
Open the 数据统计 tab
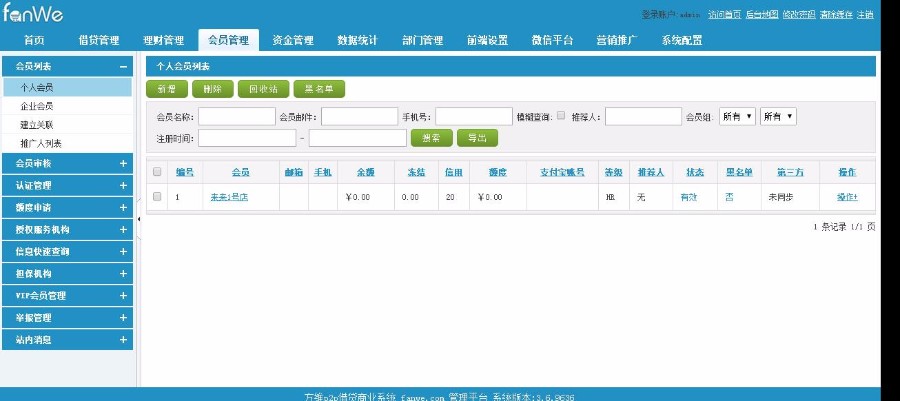(x=358, y=40)
